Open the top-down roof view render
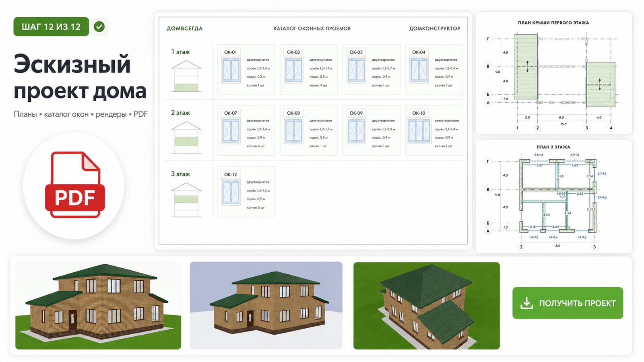 [x=427, y=306]
